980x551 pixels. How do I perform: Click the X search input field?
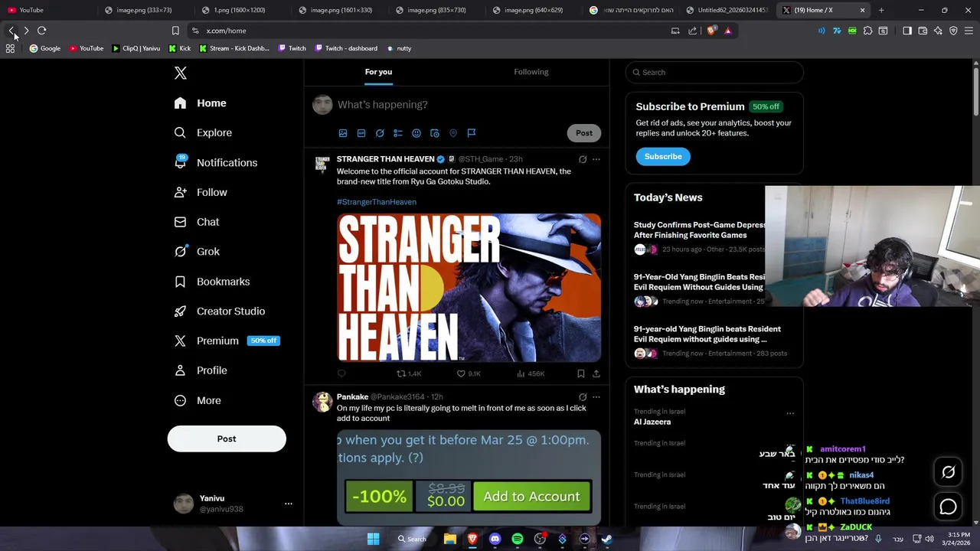[x=714, y=72]
